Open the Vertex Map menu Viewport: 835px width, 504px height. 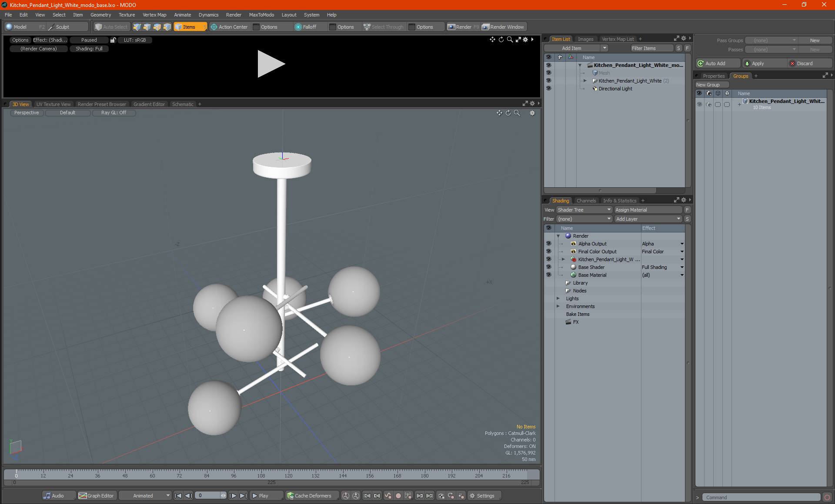pos(154,15)
